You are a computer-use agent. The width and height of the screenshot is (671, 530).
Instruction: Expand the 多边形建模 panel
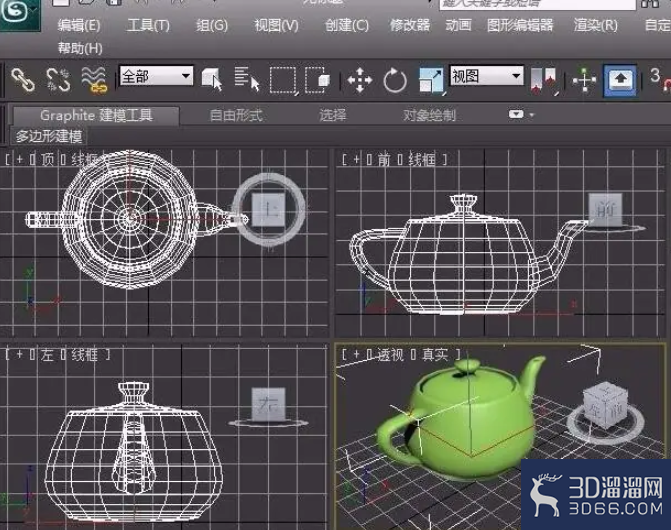(48, 136)
